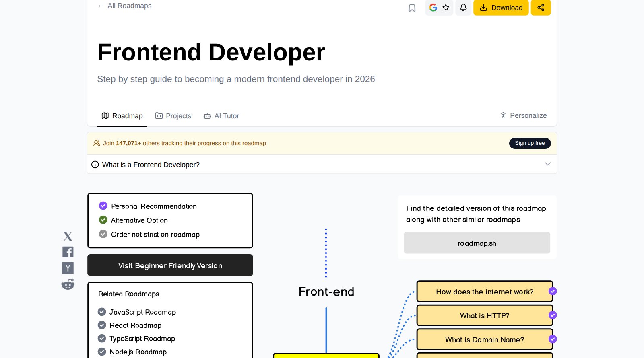Share roadmap on Facebook
Image resolution: width=644 pixels, height=358 pixels.
coord(68,252)
